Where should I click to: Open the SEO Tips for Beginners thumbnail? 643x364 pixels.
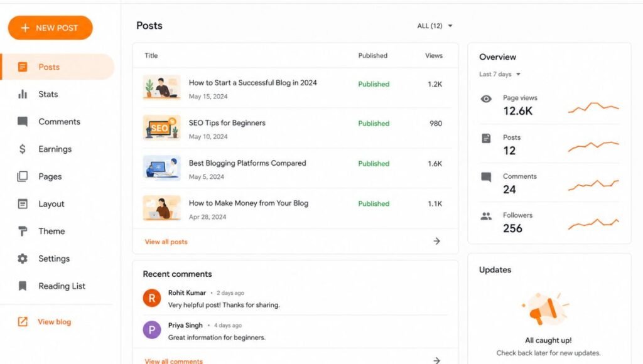(161, 127)
